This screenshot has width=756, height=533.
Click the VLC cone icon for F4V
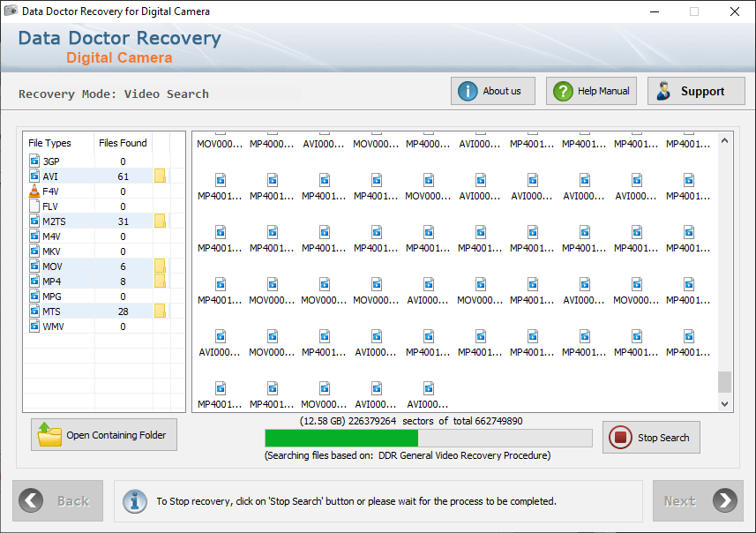(34, 191)
